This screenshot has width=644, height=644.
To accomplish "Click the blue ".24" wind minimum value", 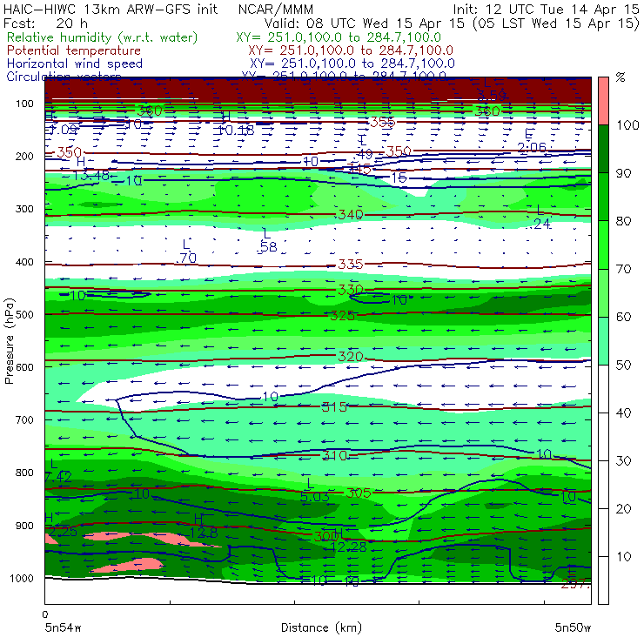I will click(540, 224).
